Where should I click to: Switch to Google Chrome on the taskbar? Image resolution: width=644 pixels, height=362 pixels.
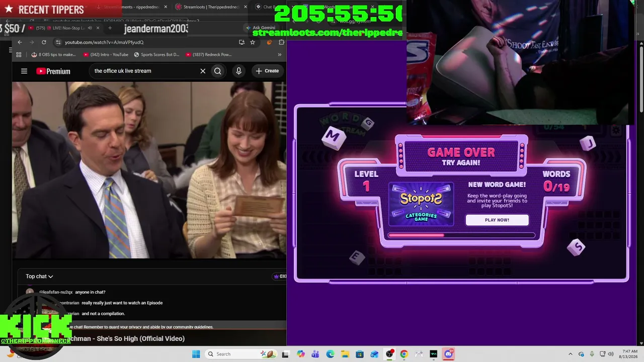(x=404, y=354)
